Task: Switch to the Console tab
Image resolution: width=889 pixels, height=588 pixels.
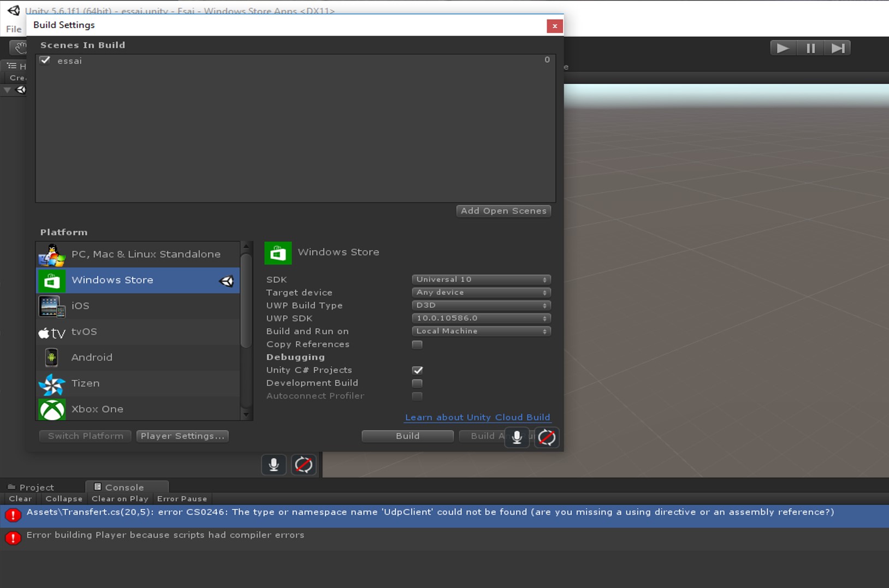Action: tap(127, 487)
